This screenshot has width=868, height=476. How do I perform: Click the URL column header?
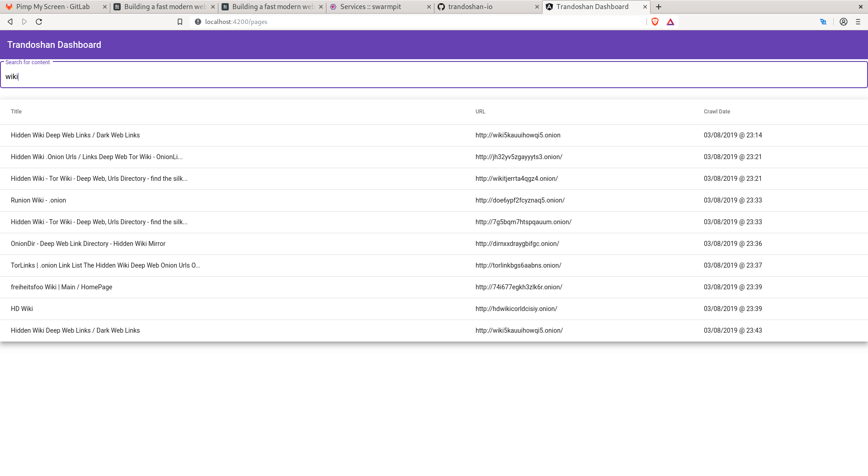481,112
